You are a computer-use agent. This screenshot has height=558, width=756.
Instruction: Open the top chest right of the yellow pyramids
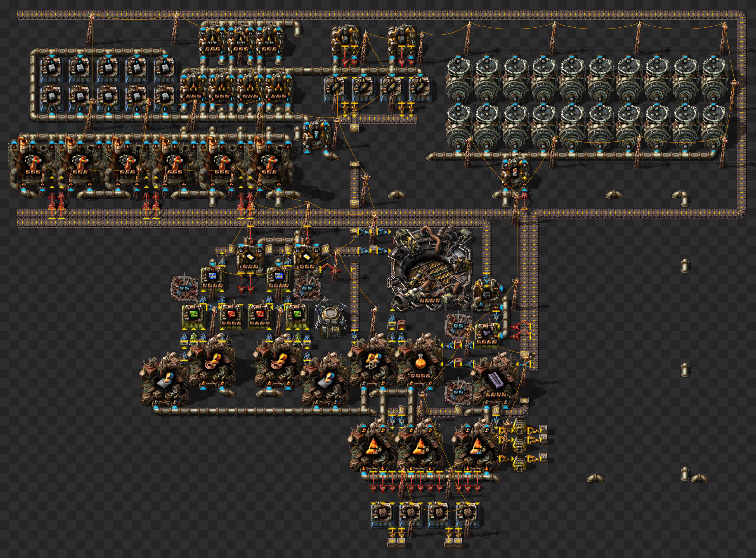[x=543, y=429]
